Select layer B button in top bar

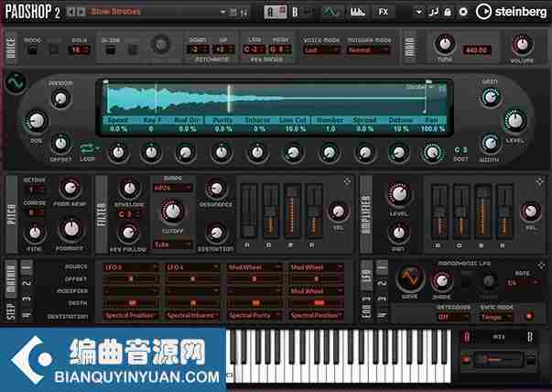coord(295,12)
